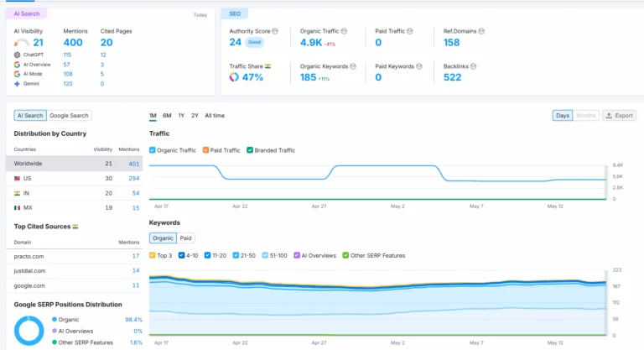The height and width of the screenshot is (350, 644).
Task: Click the Traffic Share donut icon
Action: (x=234, y=77)
